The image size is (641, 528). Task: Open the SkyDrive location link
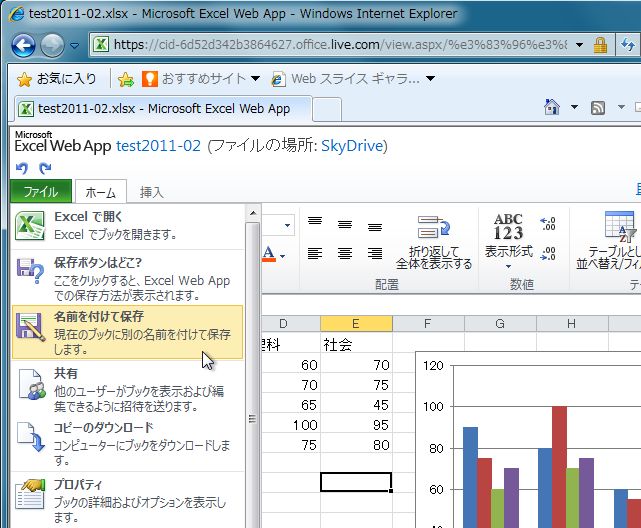point(352,146)
